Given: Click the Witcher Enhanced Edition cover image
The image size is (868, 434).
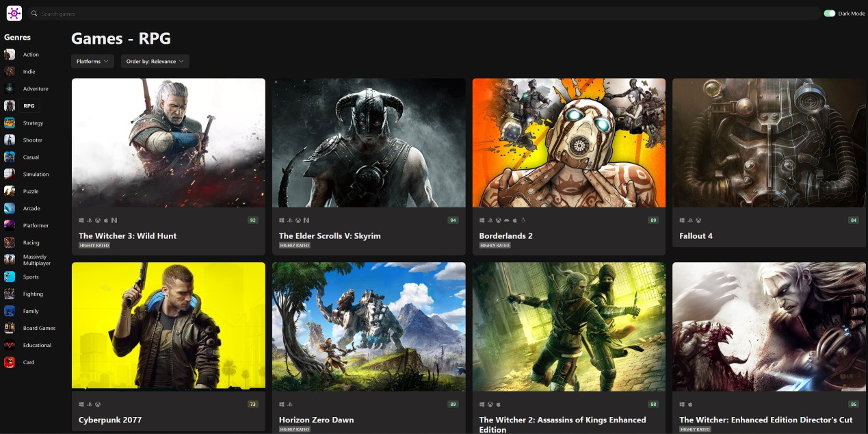Looking at the screenshot, I should click(x=770, y=327).
